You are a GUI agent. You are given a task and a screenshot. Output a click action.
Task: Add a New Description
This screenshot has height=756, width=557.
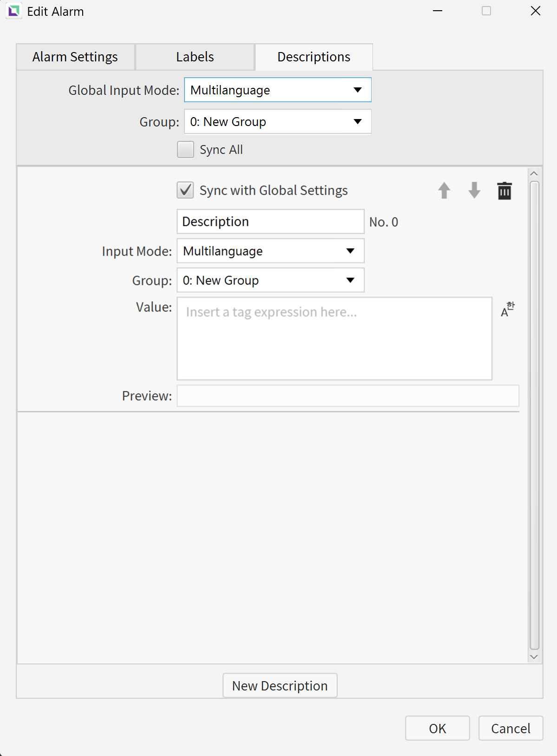[x=280, y=685]
